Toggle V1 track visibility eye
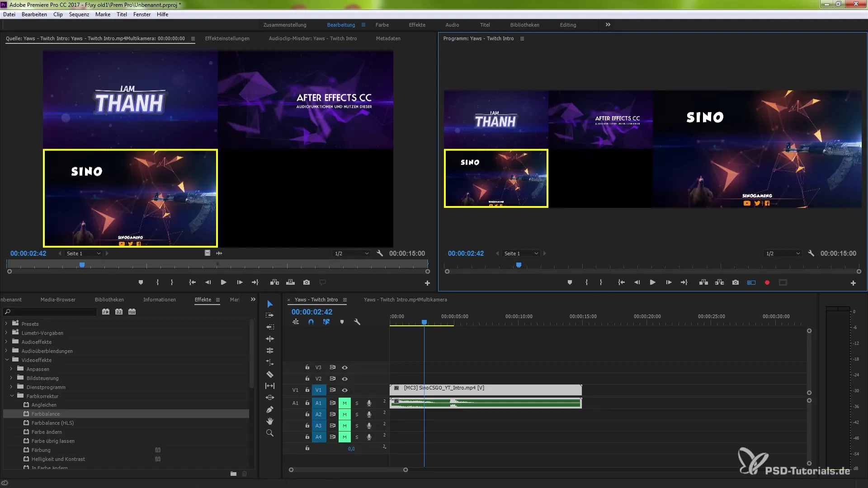The width and height of the screenshot is (868, 488). tap(344, 390)
